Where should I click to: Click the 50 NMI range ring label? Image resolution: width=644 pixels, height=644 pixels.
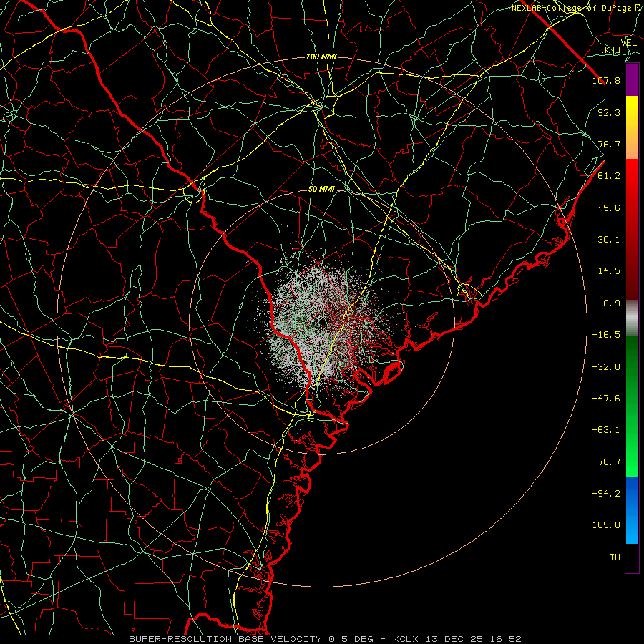[321, 190]
